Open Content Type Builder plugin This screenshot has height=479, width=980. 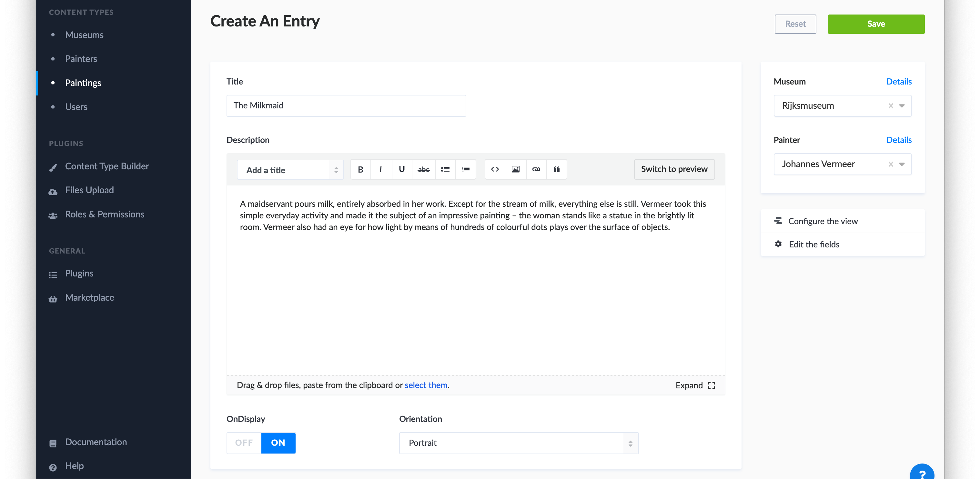(107, 166)
